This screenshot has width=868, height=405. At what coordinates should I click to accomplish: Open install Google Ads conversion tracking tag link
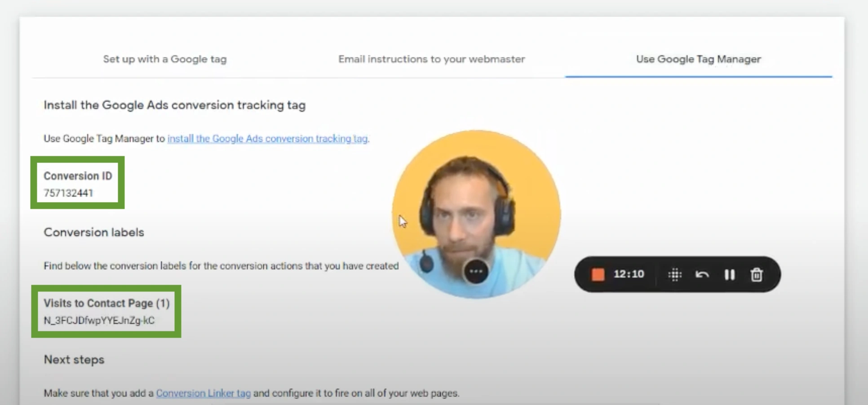coord(268,138)
